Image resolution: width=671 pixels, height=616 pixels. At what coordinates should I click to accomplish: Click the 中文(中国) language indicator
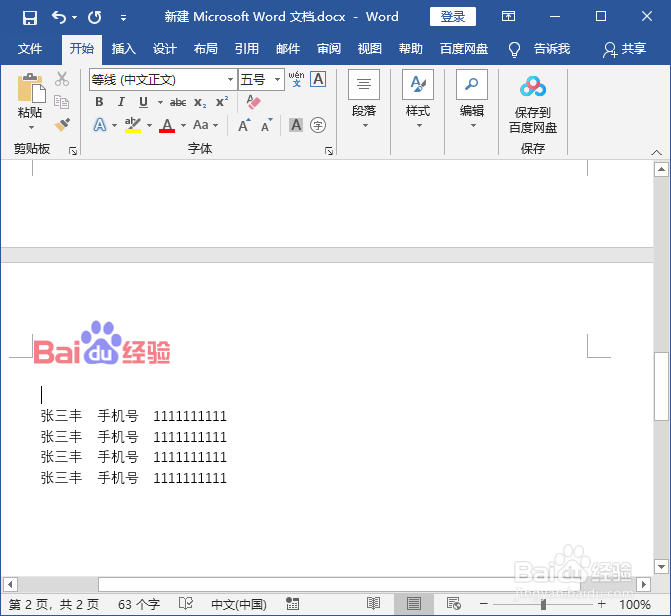point(239,604)
